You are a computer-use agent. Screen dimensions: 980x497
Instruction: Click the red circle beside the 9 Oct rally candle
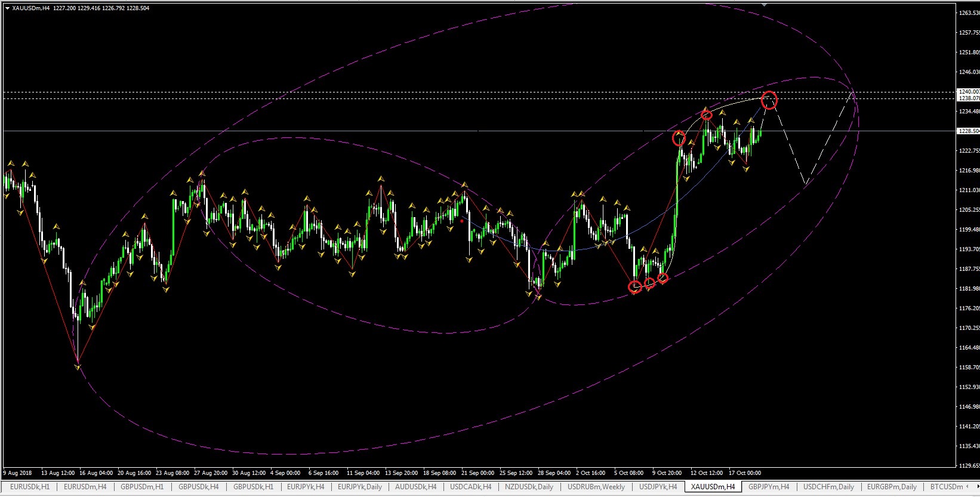click(679, 139)
